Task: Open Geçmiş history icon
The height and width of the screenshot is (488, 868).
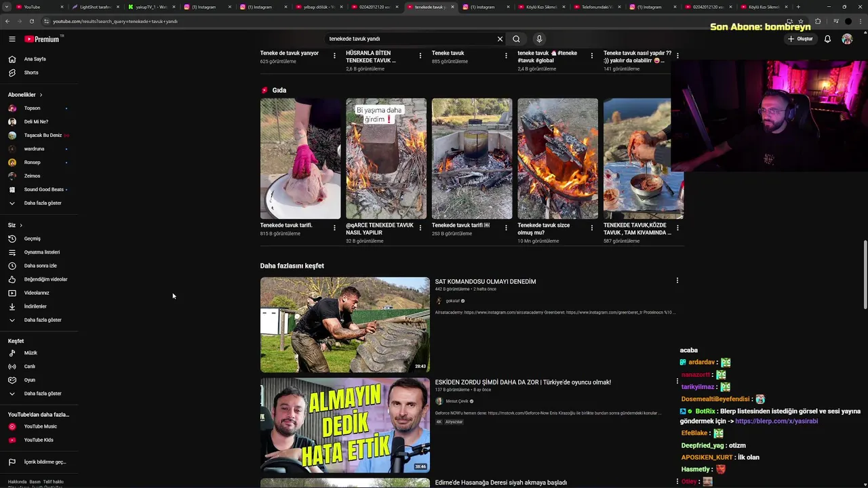Action: [x=12, y=239]
